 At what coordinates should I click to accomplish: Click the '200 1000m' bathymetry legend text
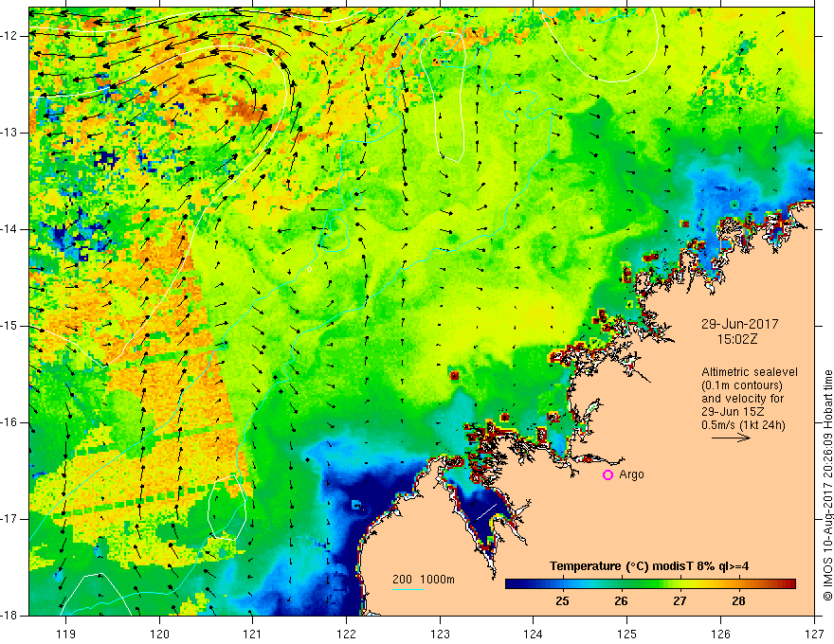[x=424, y=580]
